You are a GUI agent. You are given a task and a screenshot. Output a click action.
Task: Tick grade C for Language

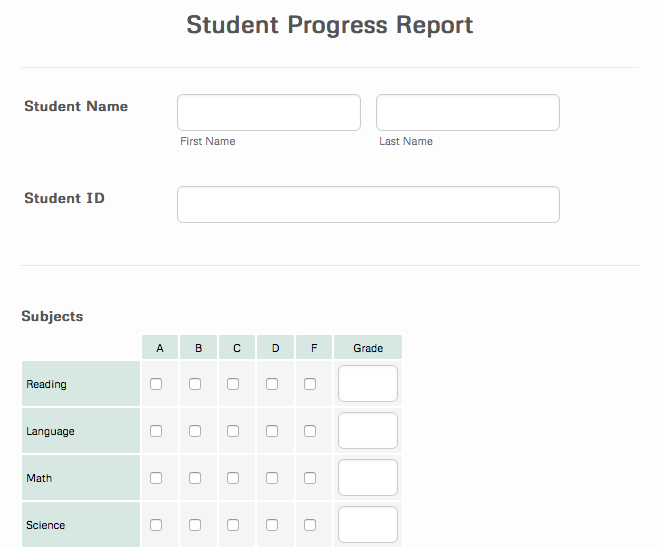coord(233,431)
